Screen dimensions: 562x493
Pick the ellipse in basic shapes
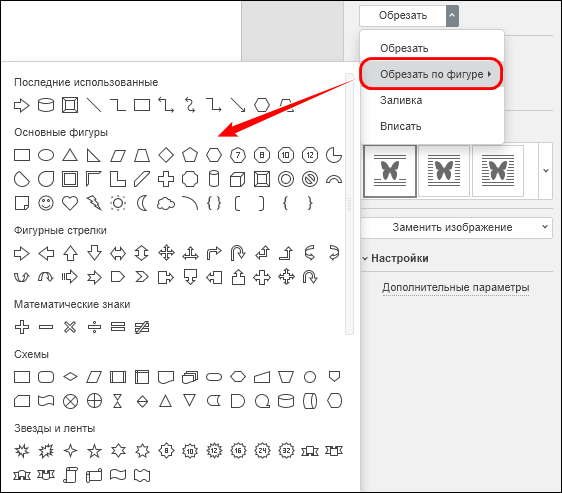(46, 155)
